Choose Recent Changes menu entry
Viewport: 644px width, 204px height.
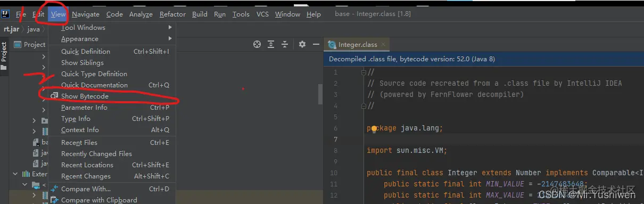click(112, 176)
